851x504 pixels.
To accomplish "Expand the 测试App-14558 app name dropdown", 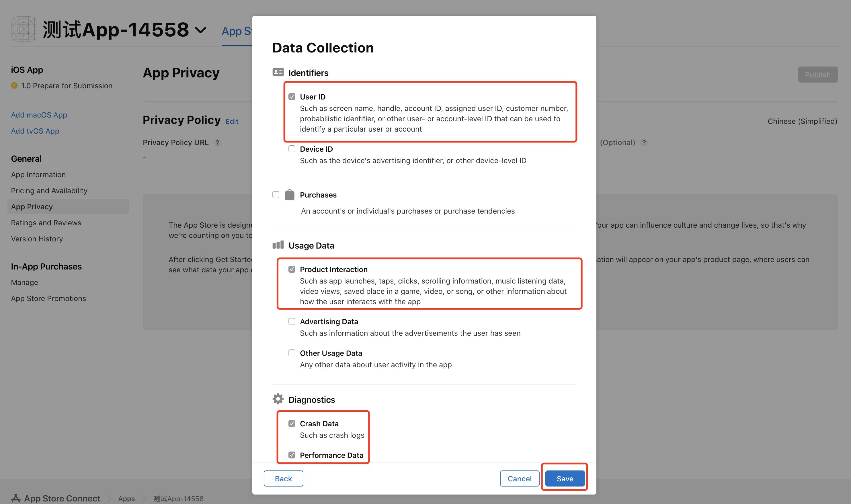I will (x=201, y=30).
